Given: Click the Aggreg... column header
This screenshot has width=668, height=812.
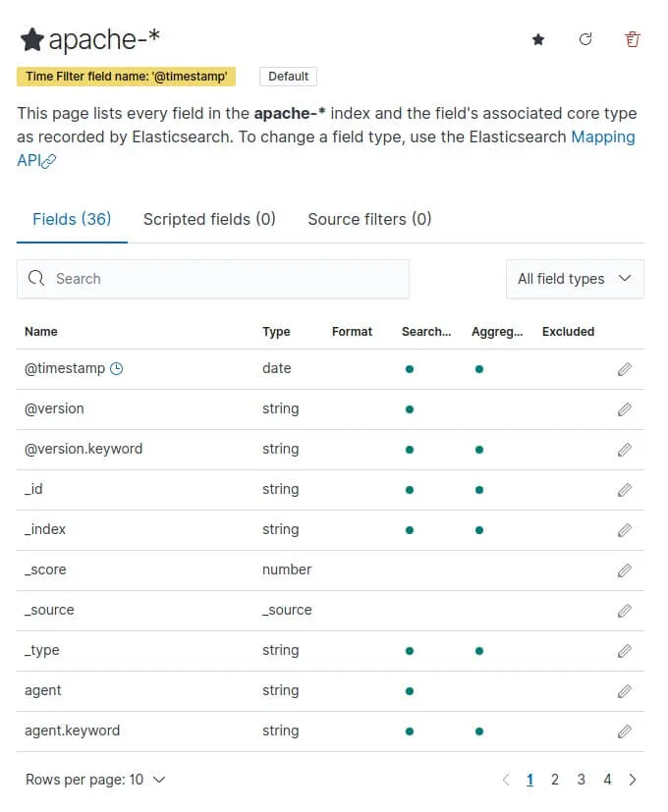Looking at the screenshot, I should (497, 332).
